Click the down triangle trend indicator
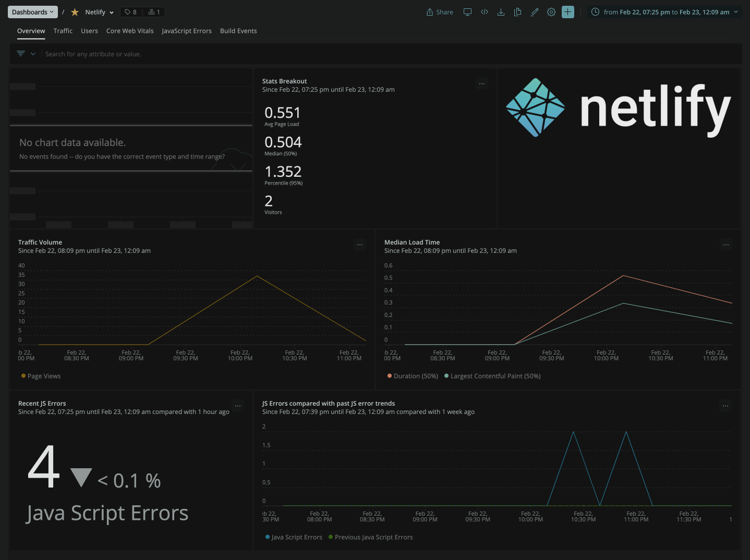 (x=81, y=478)
